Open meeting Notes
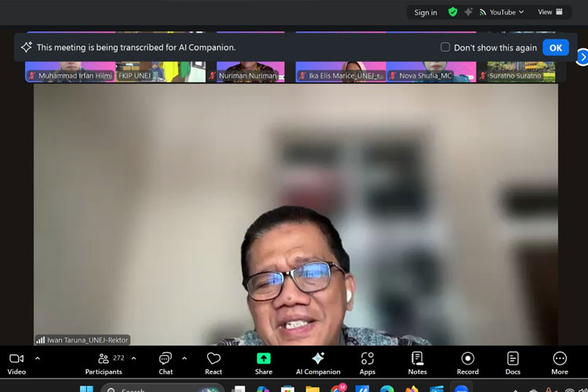Screen dimensions: 588x392 point(417,364)
